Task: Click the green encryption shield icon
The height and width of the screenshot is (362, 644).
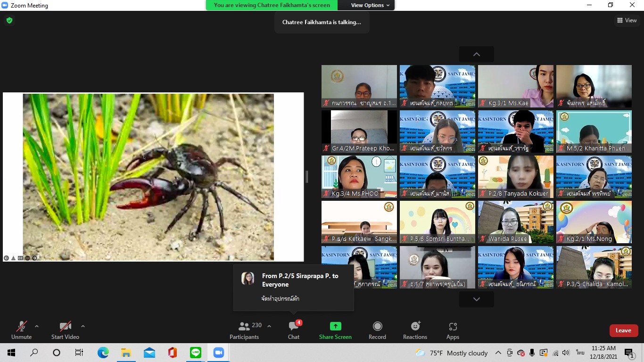Action: click(9, 20)
